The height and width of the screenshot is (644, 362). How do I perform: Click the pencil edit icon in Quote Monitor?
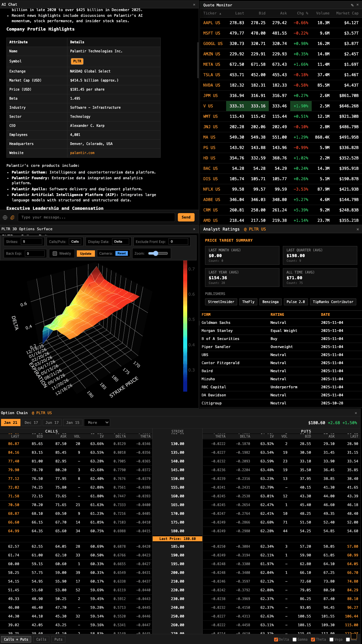352,5
